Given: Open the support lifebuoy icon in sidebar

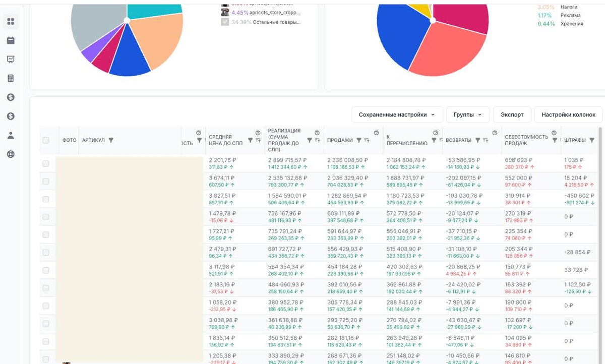Looking at the screenshot, I should [11, 154].
